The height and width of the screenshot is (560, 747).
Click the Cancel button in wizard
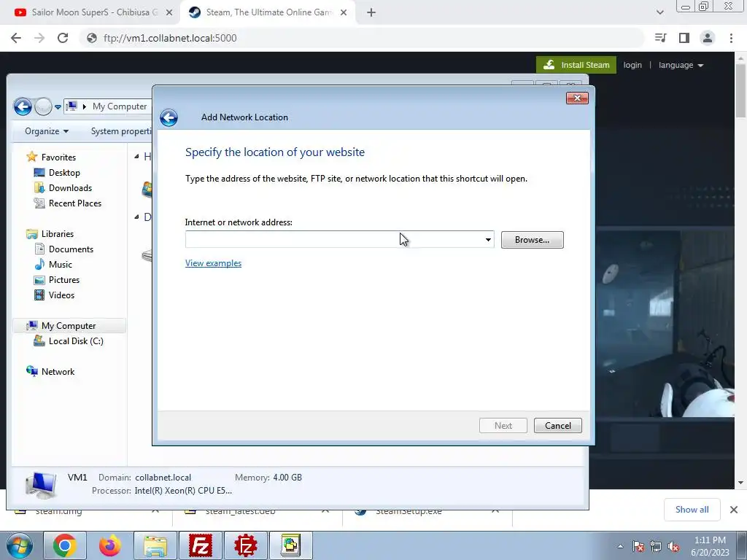point(558,426)
